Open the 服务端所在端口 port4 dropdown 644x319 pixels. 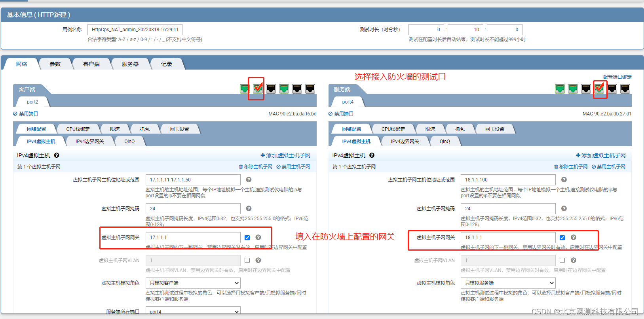[x=193, y=311]
